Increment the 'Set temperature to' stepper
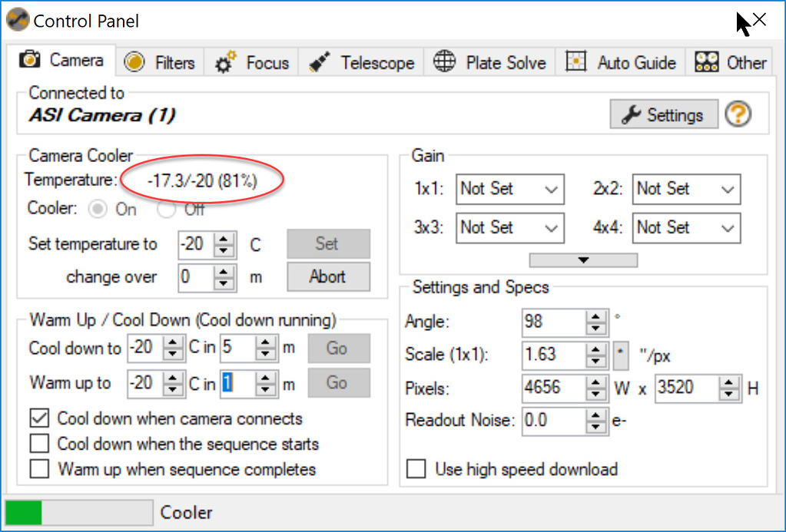The image size is (786, 532). coord(222,240)
